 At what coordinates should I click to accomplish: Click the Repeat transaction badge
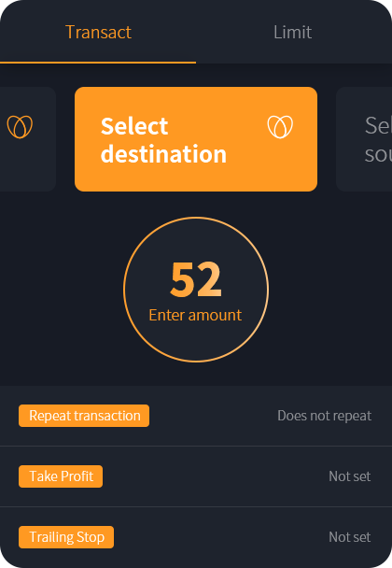coord(84,416)
